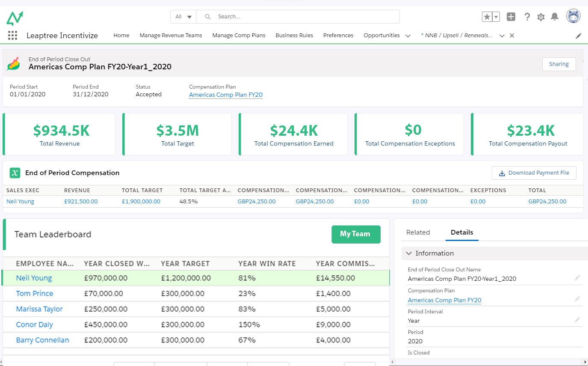Screen dimensions: 588x366
Task: Open Neil Young in Team Leaderboard
Action: [x=34, y=278]
